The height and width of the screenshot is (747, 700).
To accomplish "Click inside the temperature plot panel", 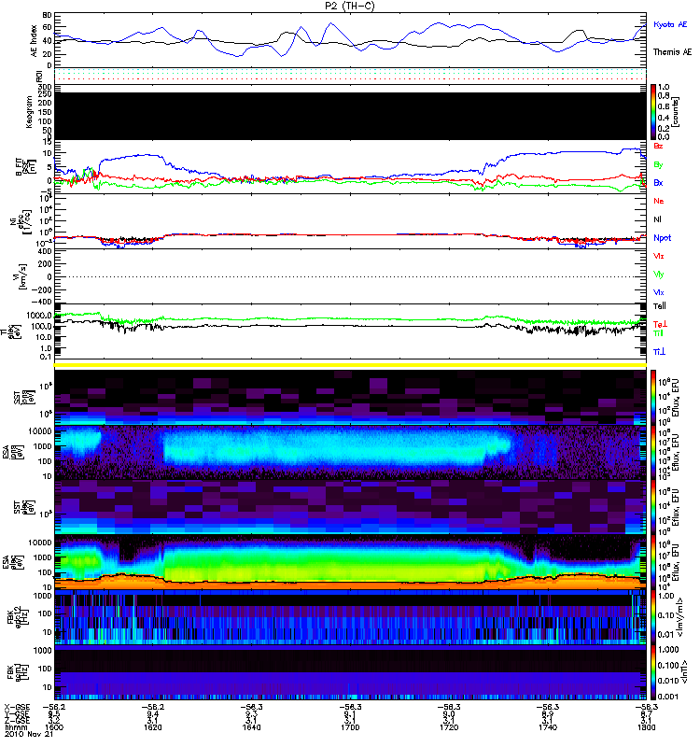I will coord(351,331).
